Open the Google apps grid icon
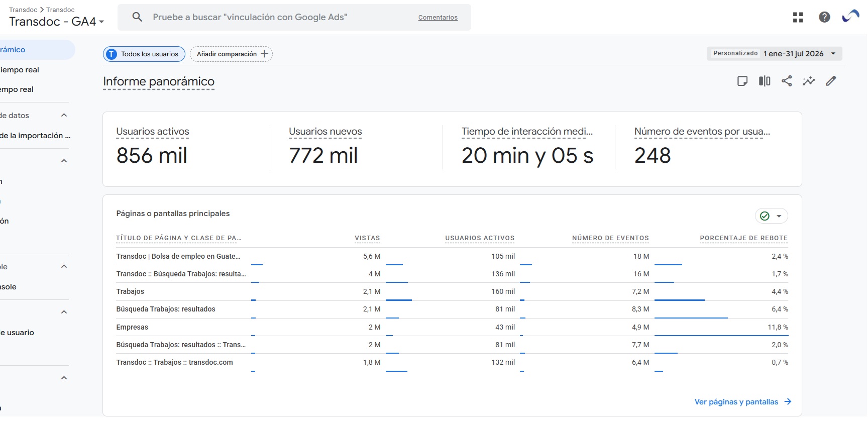This screenshot has height=421, width=868. pos(798,18)
